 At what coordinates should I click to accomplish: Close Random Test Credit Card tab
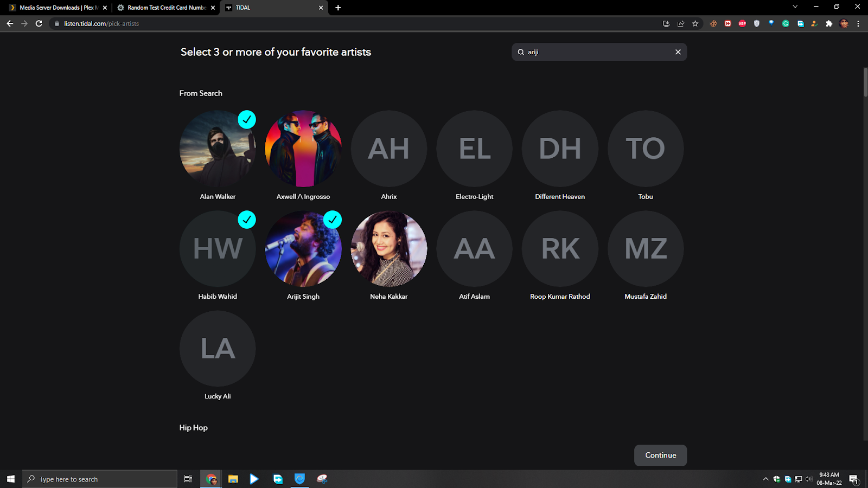(x=213, y=8)
